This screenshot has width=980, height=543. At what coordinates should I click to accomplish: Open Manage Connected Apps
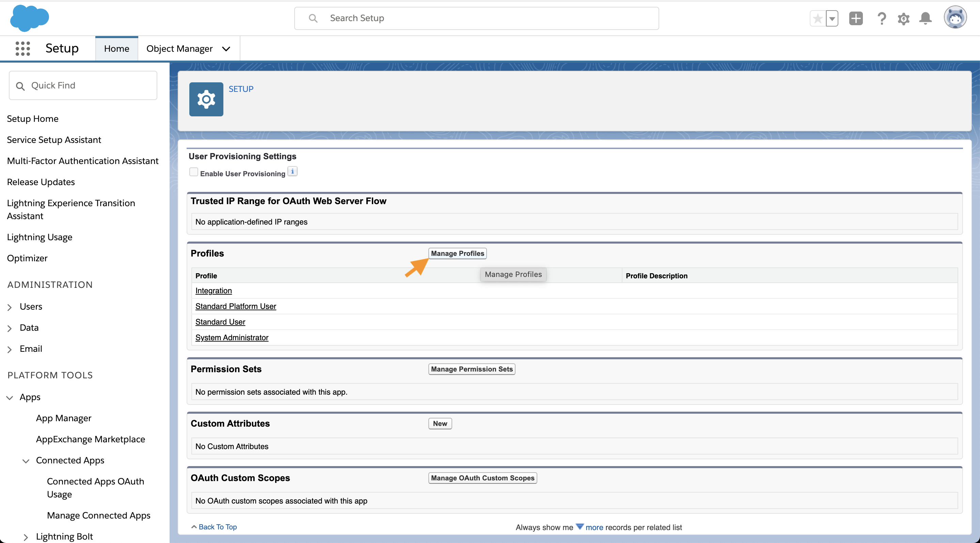click(98, 515)
